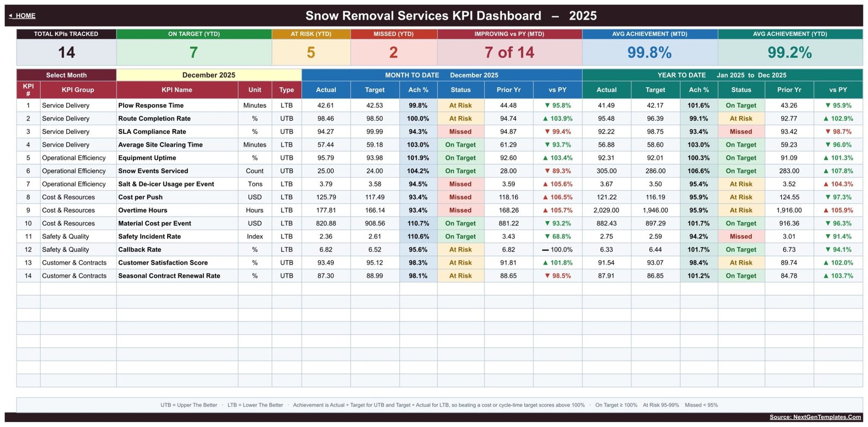Select the unit Index cell
Screen dimensions: 868x427
(255, 237)
